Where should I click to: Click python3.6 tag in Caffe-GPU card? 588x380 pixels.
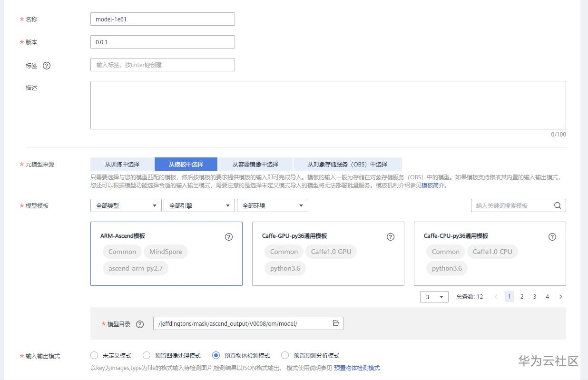(x=285, y=268)
